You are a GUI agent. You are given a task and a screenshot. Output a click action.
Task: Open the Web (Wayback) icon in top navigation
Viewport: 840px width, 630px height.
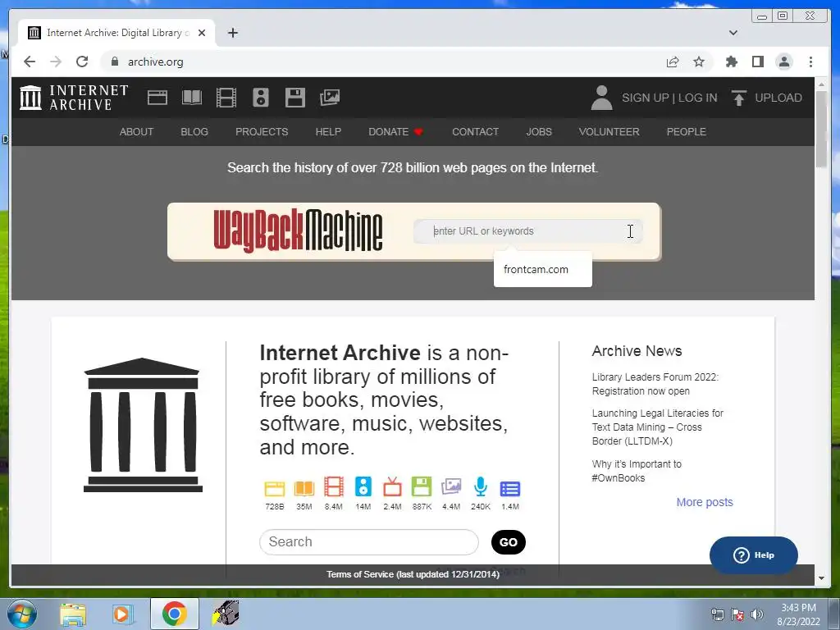point(157,98)
